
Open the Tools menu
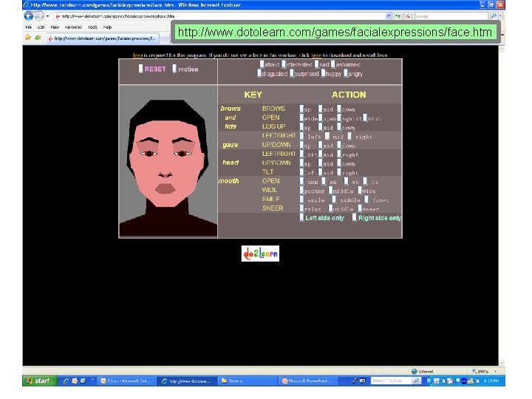click(92, 27)
